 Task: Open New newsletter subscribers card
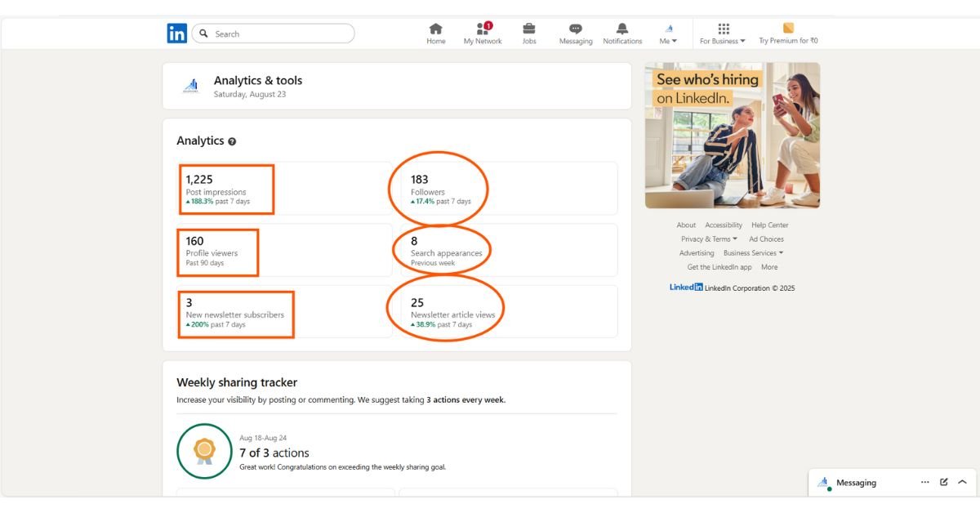click(x=284, y=311)
